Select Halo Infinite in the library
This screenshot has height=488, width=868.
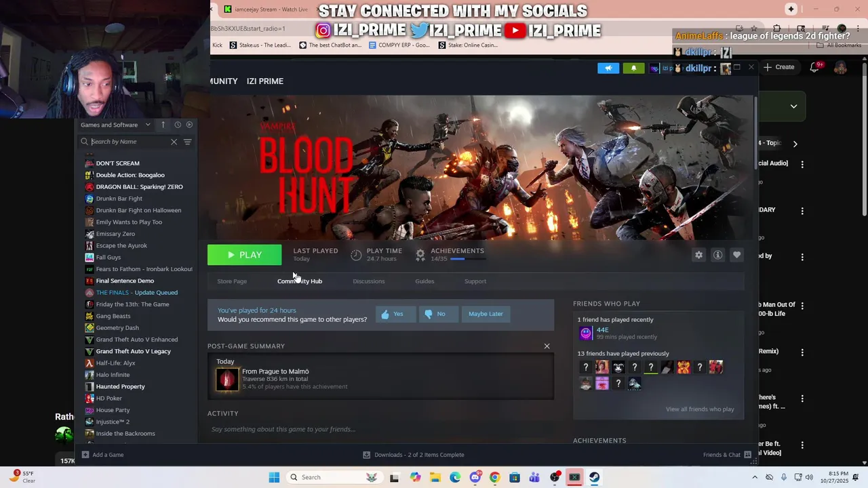coord(113,375)
